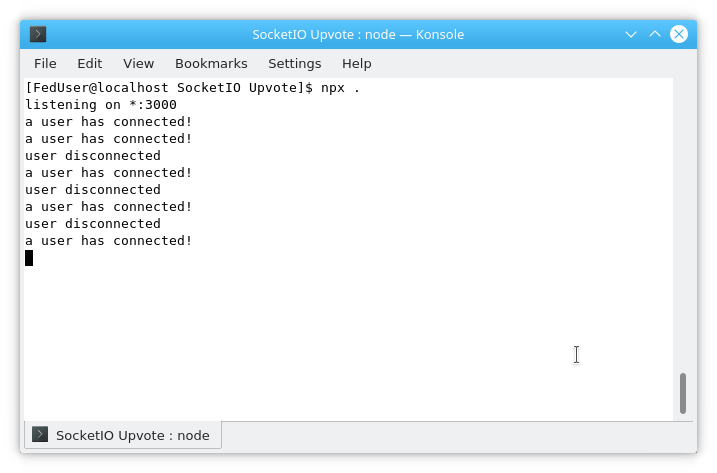Maximize window using the up chevron

[x=655, y=34]
